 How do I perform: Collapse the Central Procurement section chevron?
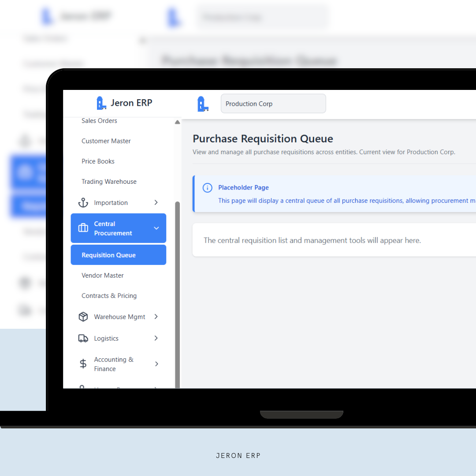tap(156, 228)
